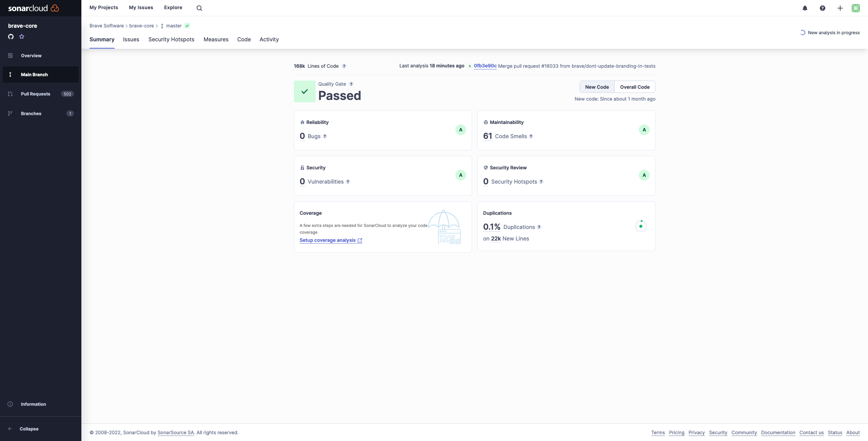Click the plus icon to analyze new project
The height and width of the screenshot is (441, 868).
840,8
